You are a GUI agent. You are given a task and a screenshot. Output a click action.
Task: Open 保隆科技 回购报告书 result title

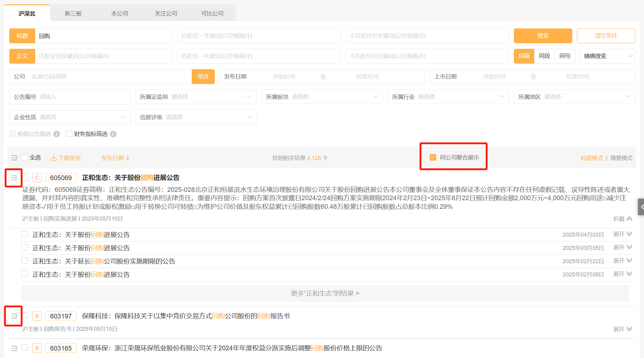(186, 316)
